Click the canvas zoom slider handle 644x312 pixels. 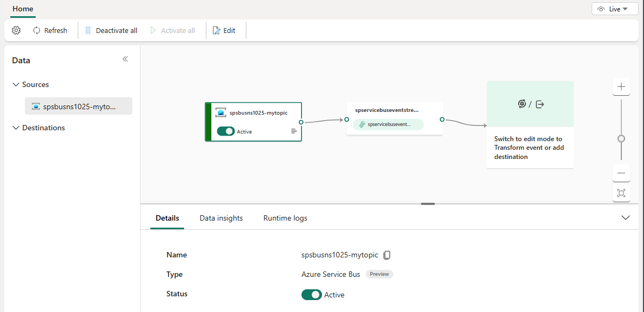click(x=621, y=138)
